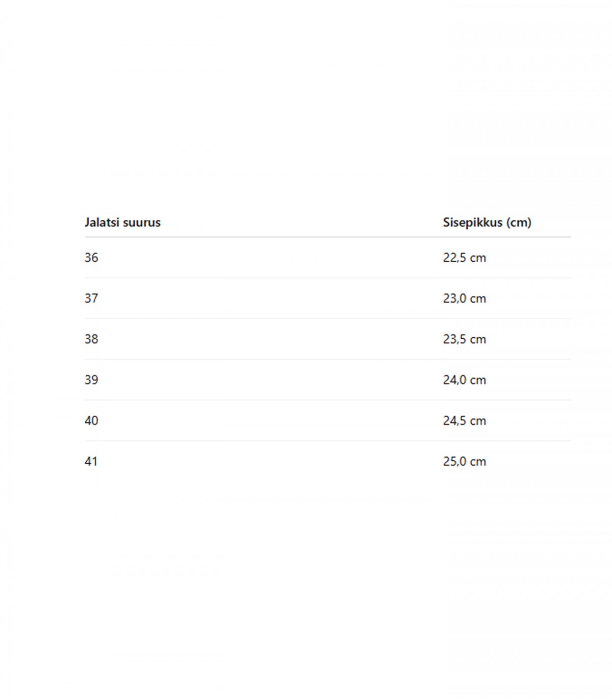Select shoe size 37 cell
The width and height of the screenshot is (612, 700).
click(91, 298)
